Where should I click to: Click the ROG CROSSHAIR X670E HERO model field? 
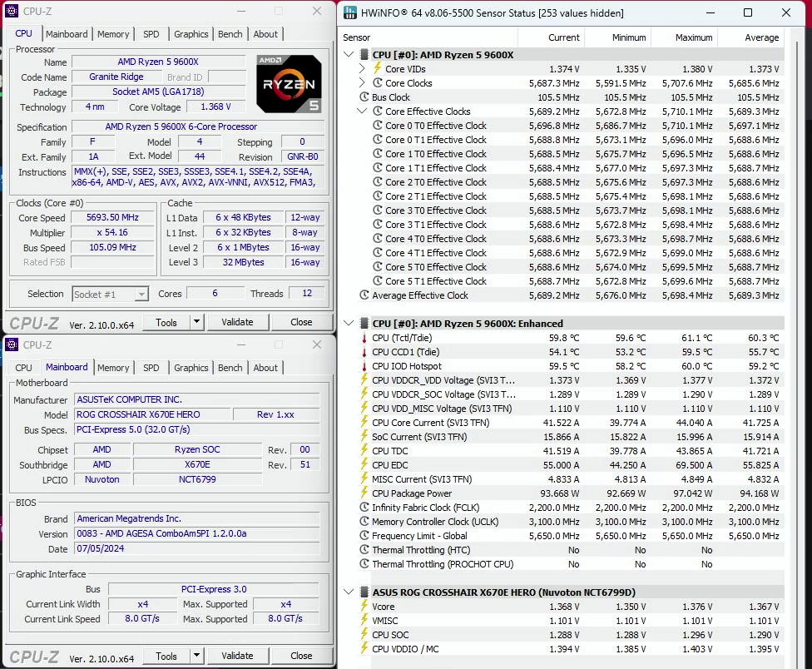pyautogui.click(x=153, y=414)
